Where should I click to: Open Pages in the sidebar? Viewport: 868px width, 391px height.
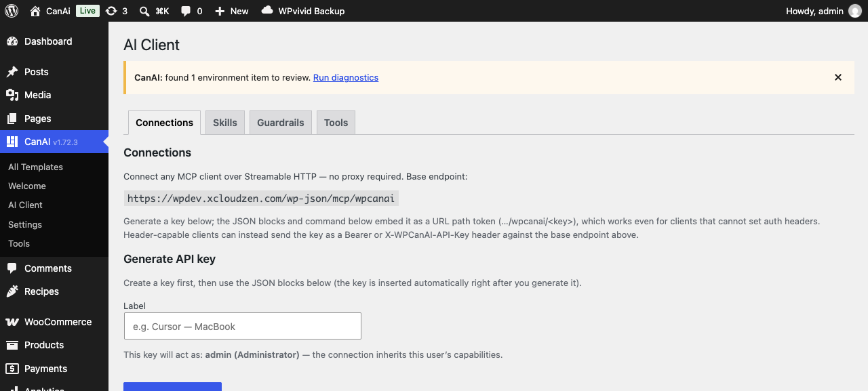click(54, 119)
